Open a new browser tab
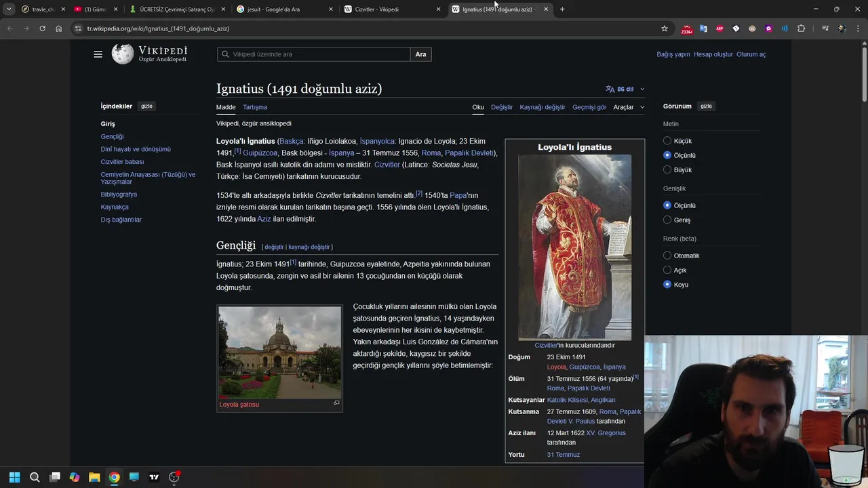Screen dimensions: 868x488 tap(562, 9)
